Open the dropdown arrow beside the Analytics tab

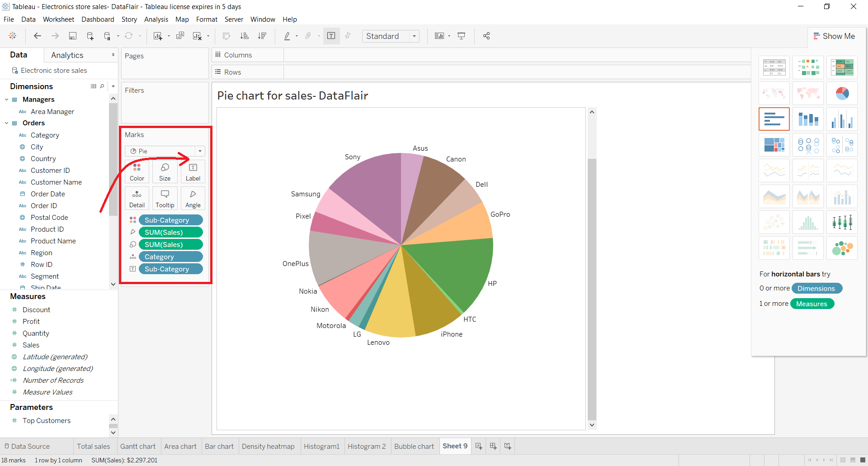click(x=113, y=55)
